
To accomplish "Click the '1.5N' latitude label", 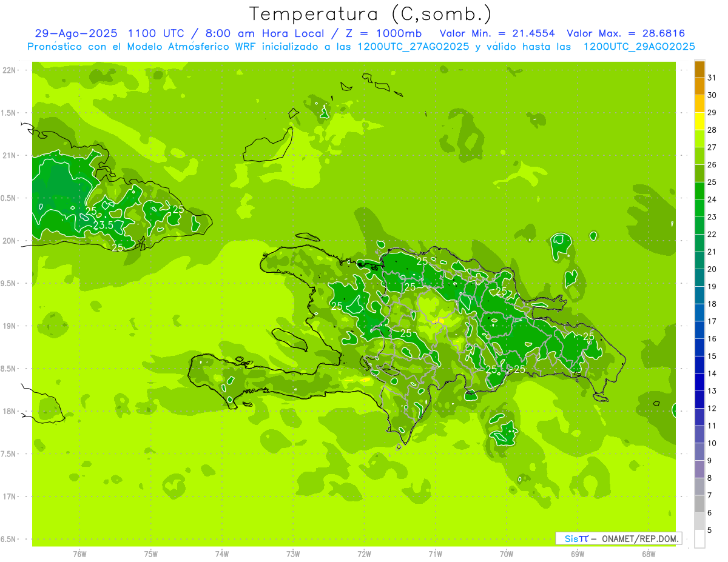I will [x=9, y=113].
